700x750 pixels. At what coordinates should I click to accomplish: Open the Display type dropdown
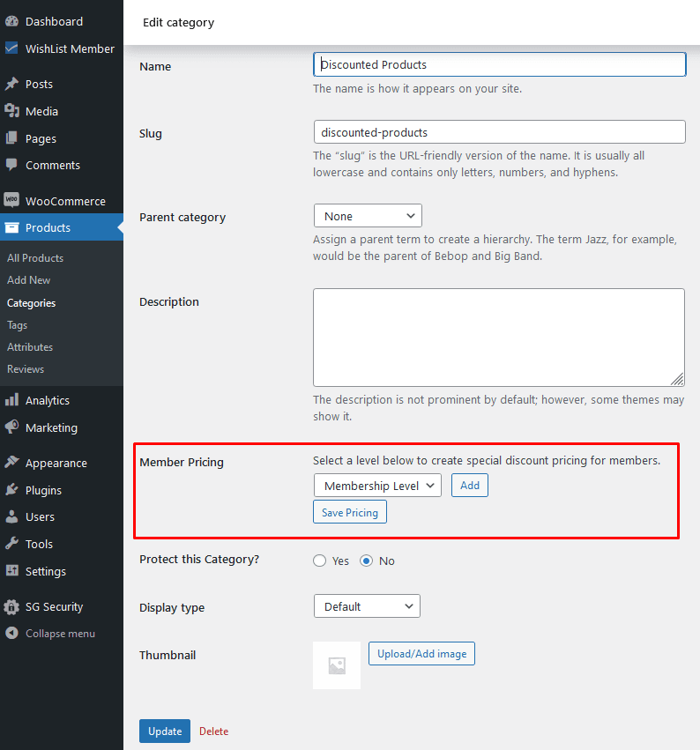pos(367,606)
